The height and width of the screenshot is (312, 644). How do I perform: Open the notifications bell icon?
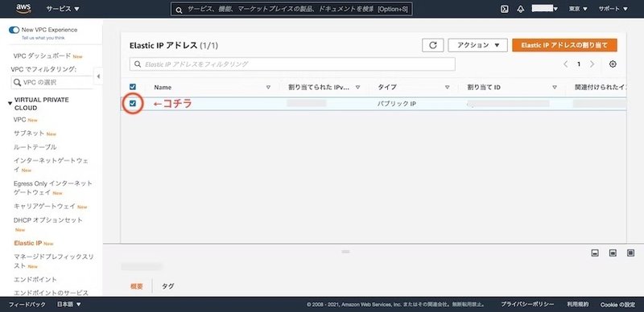coord(521,9)
